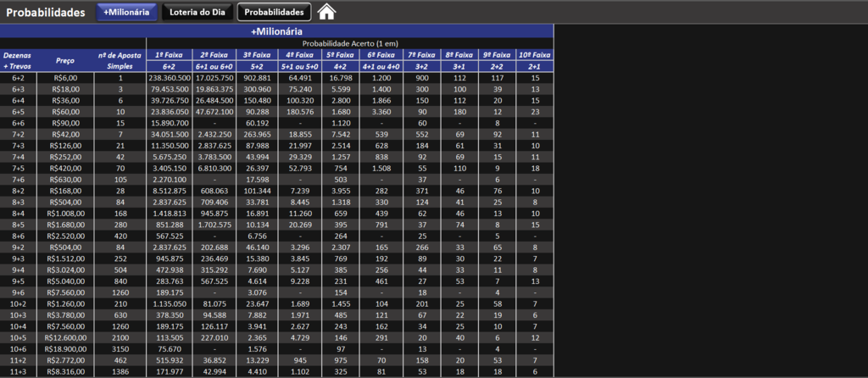Select the '6+1 ou 6+0' subheader
Image resolution: width=868 pixels, height=378 pixels.
[215, 66]
